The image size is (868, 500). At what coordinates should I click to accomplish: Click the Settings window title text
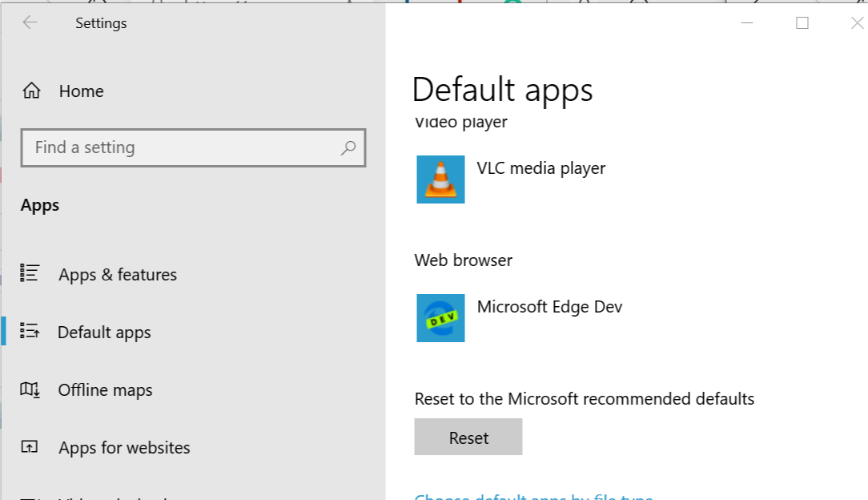click(102, 23)
